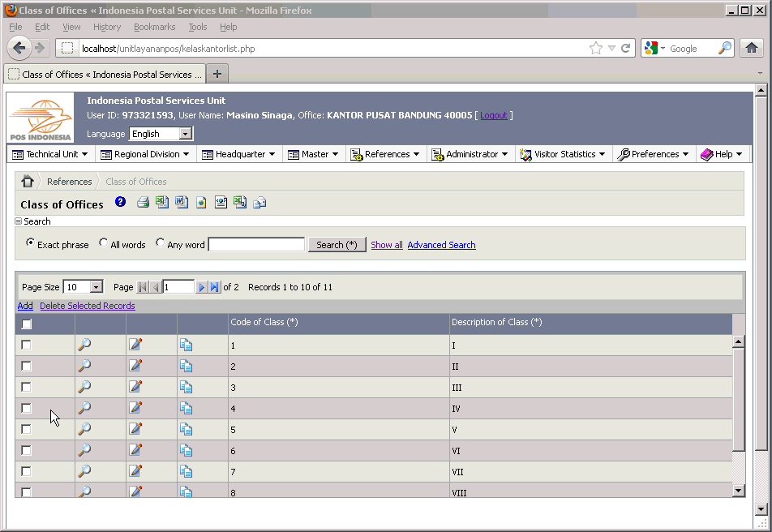Image resolution: width=772 pixels, height=532 pixels.
Task: Click the Advanced Search link
Action: tap(441, 244)
